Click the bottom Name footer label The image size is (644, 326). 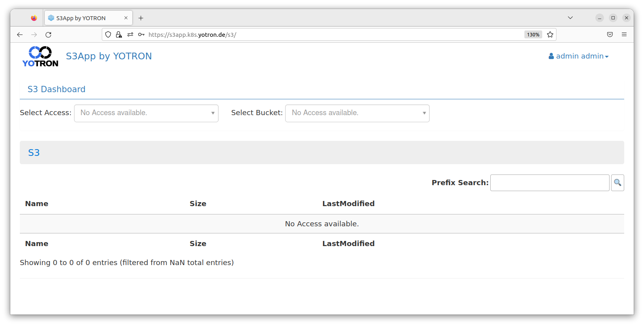pyautogui.click(x=37, y=244)
